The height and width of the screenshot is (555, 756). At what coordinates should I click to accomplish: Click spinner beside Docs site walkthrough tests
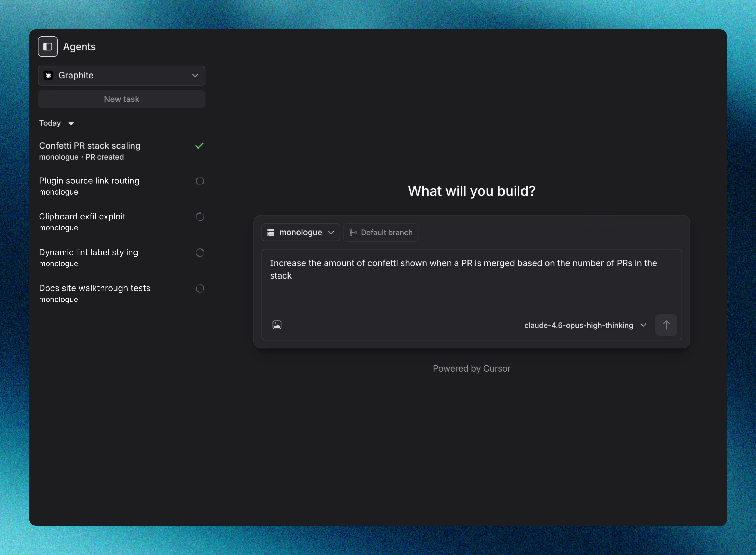pyautogui.click(x=200, y=289)
